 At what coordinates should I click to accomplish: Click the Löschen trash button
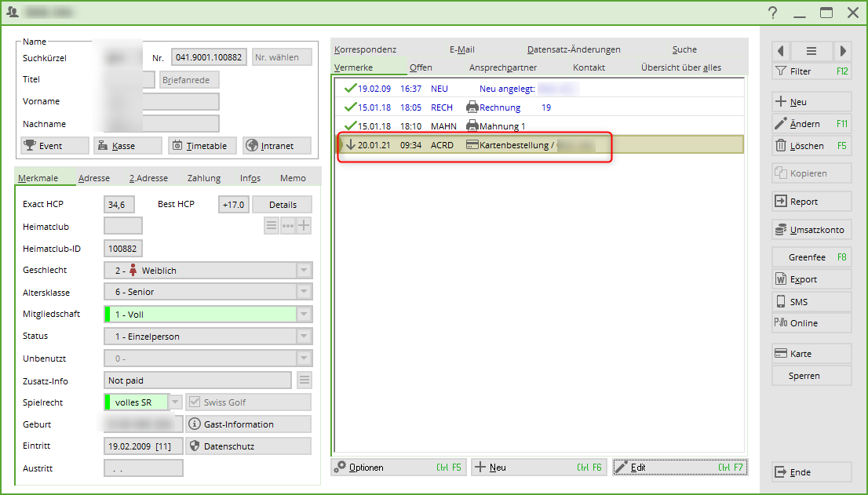pos(811,146)
